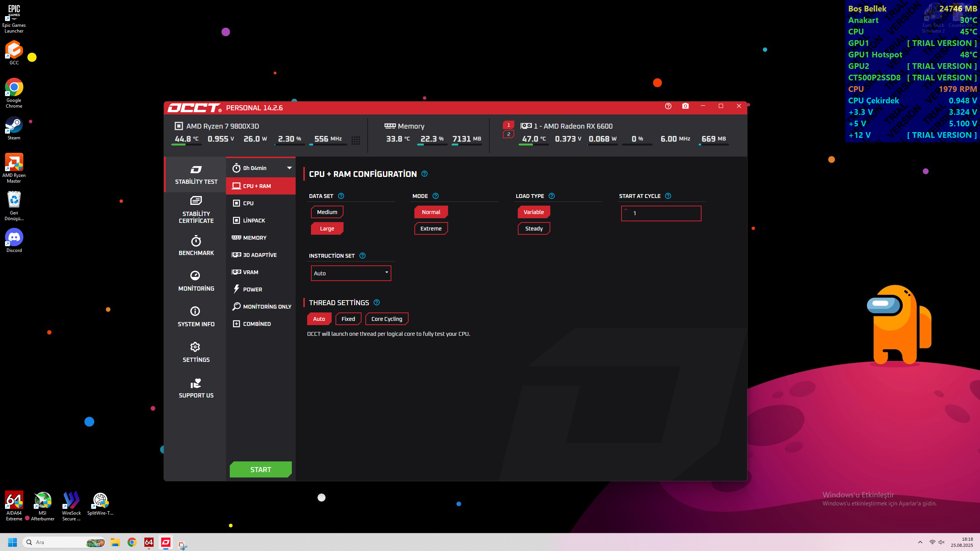Open the Instruction Set Auto dropdown

tap(351, 273)
